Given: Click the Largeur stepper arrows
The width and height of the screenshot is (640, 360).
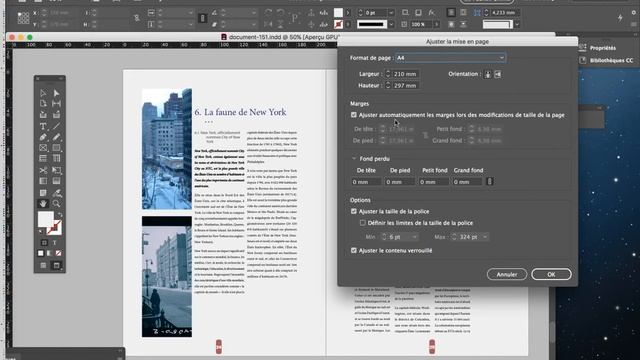Looking at the screenshot, I should 388,74.
